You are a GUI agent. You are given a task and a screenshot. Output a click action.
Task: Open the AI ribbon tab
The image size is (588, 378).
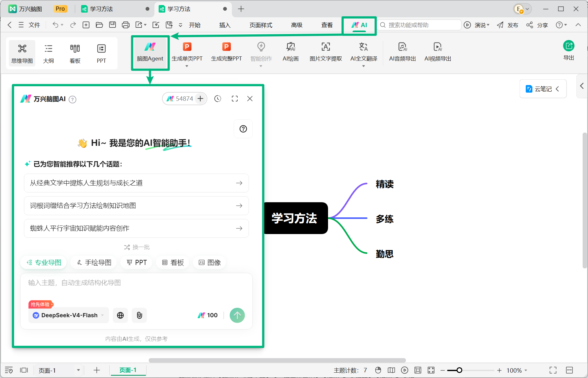coord(359,25)
